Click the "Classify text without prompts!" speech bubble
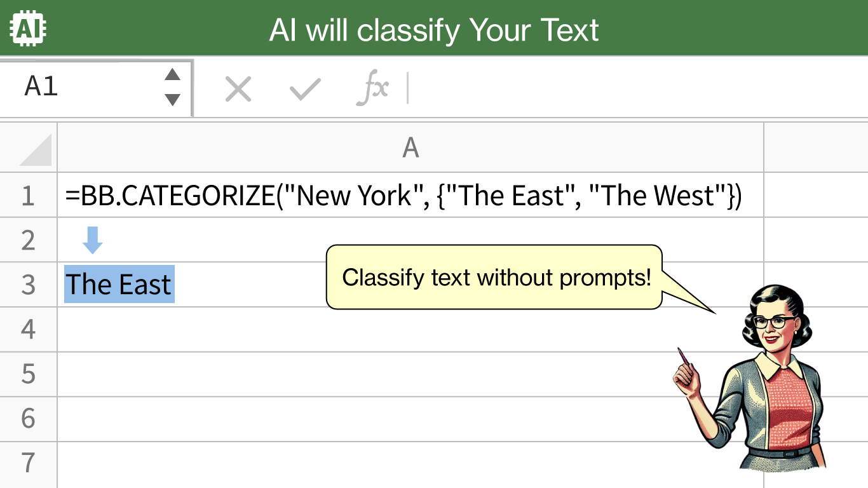The height and width of the screenshot is (488, 868). pyautogui.click(x=494, y=278)
